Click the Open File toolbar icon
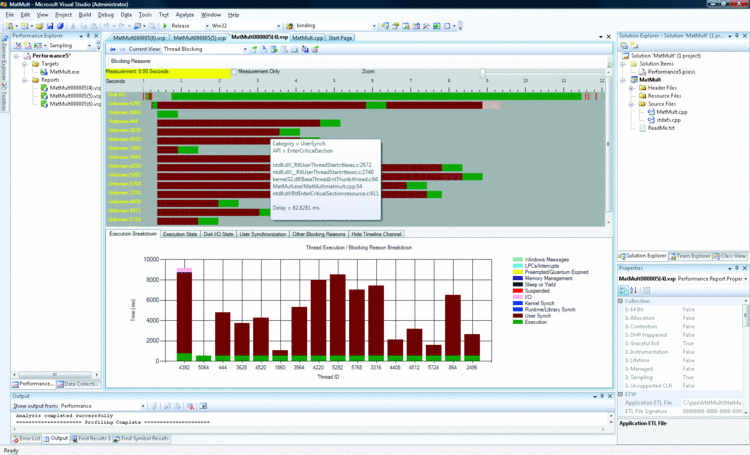 [x=40, y=26]
